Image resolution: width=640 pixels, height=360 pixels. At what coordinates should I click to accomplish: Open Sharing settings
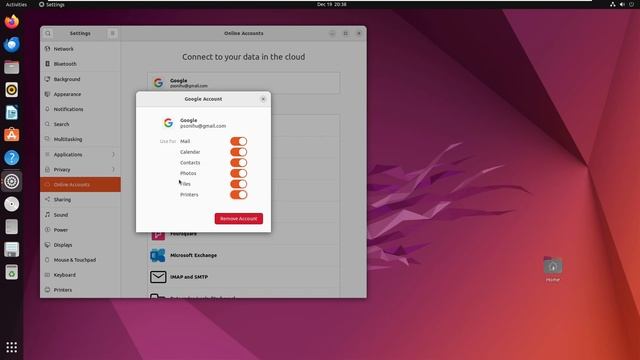[80, 200]
